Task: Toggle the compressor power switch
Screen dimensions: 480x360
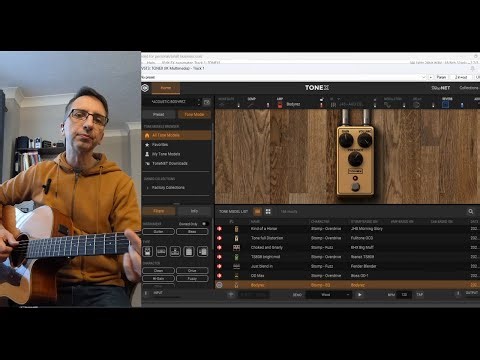Action: 267,105
